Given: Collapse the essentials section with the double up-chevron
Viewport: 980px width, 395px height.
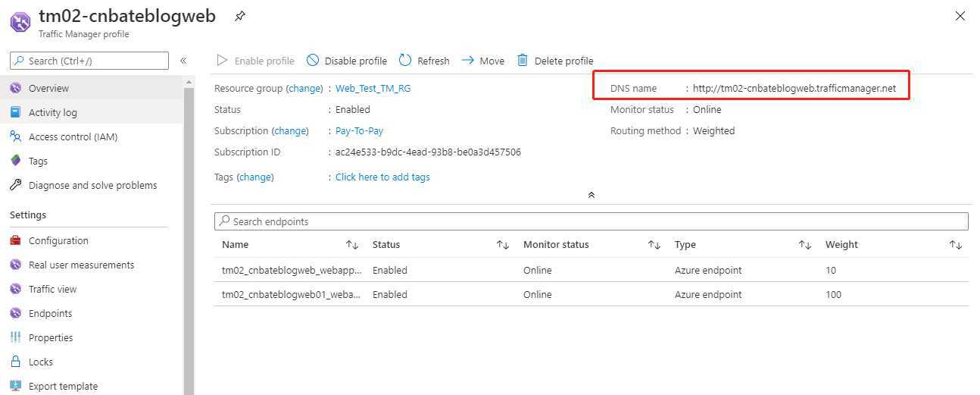Looking at the screenshot, I should click(591, 195).
